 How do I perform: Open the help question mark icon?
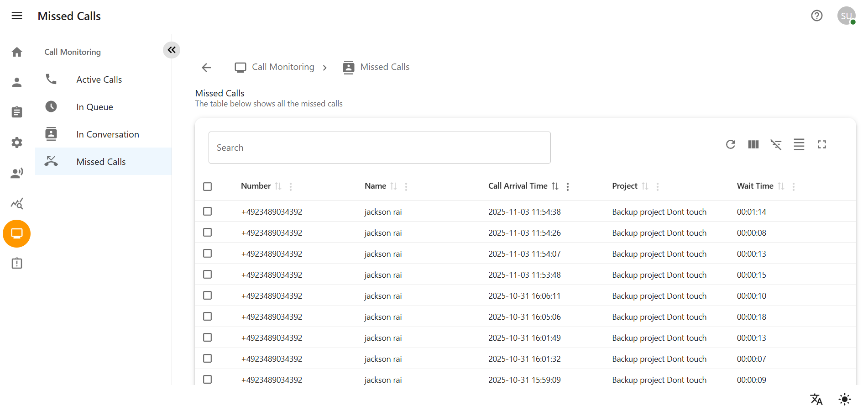(x=816, y=16)
